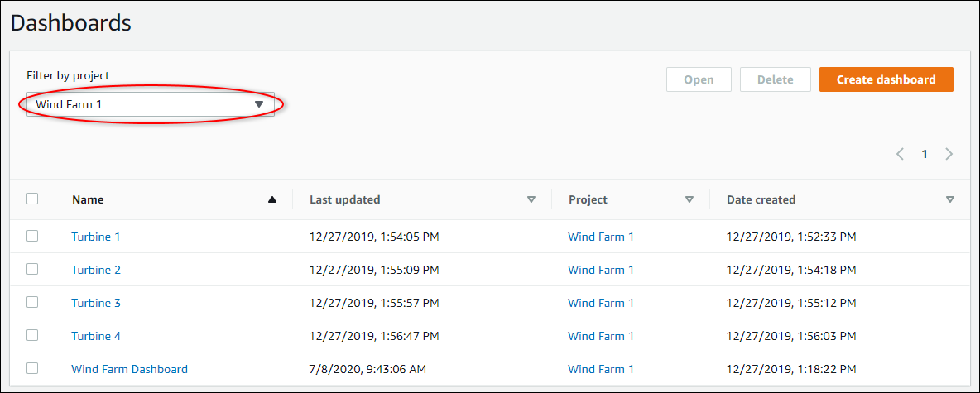Check the Turbine 3 row checkbox
The image size is (980, 393).
coord(32,302)
